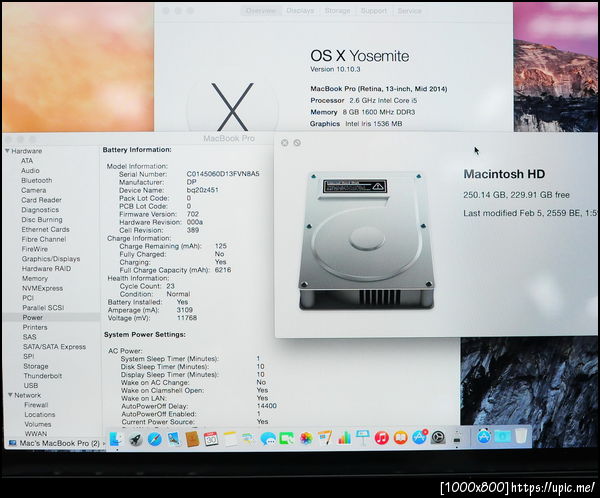Select Disc Burning in sidebar
Viewport: 600px width, 498px height.
point(42,220)
